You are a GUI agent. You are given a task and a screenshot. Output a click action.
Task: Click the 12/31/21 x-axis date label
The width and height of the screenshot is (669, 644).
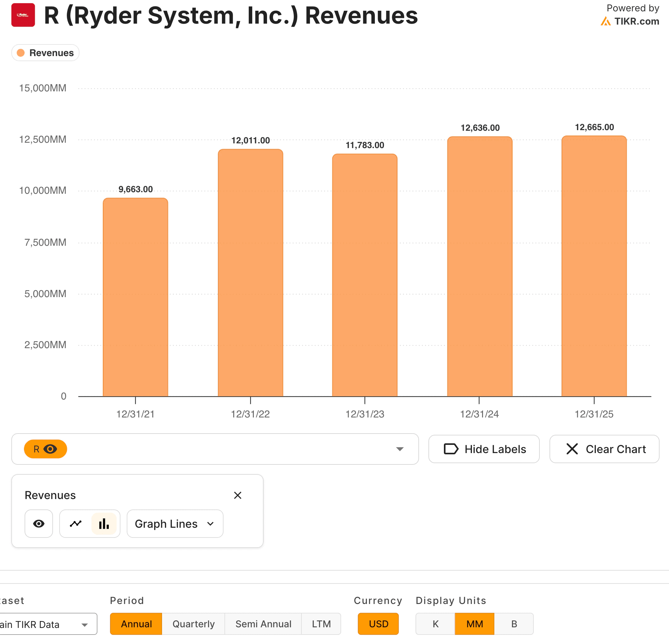pos(136,414)
